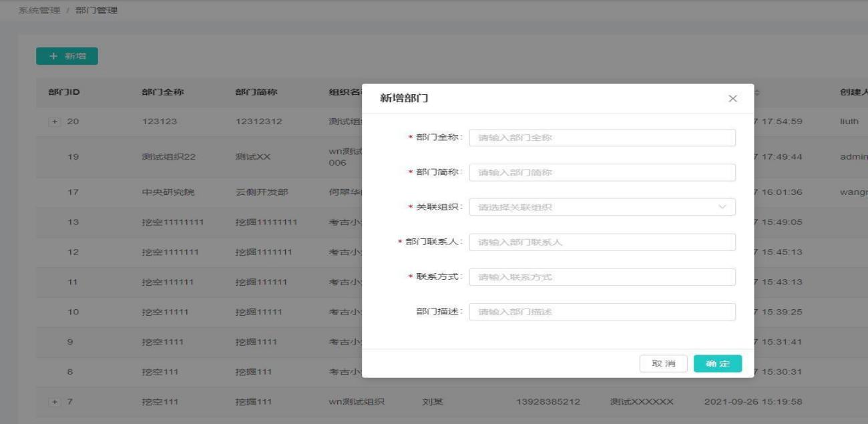The height and width of the screenshot is (424, 868).
Task: Focus the 部门简称 input field
Action: (x=602, y=172)
